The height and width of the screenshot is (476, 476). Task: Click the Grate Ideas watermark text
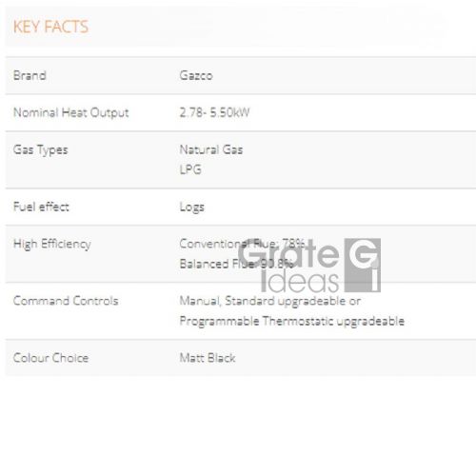point(288,266)
